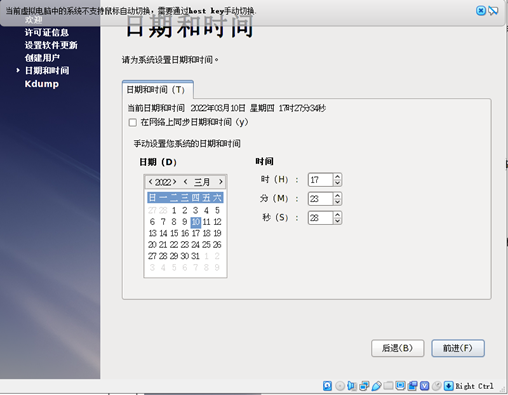Select day 31 in the calendar
Screen dimensions: 508x395
click(196, 256)
